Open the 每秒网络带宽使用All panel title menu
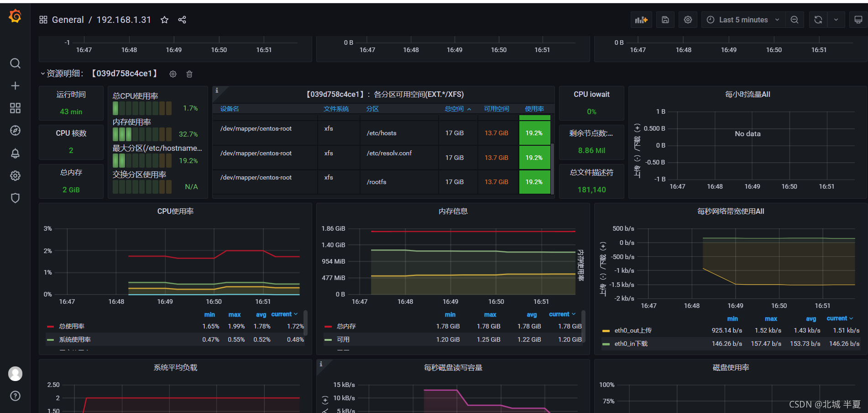This screenshot has height=413, width=868. [731, 211]
